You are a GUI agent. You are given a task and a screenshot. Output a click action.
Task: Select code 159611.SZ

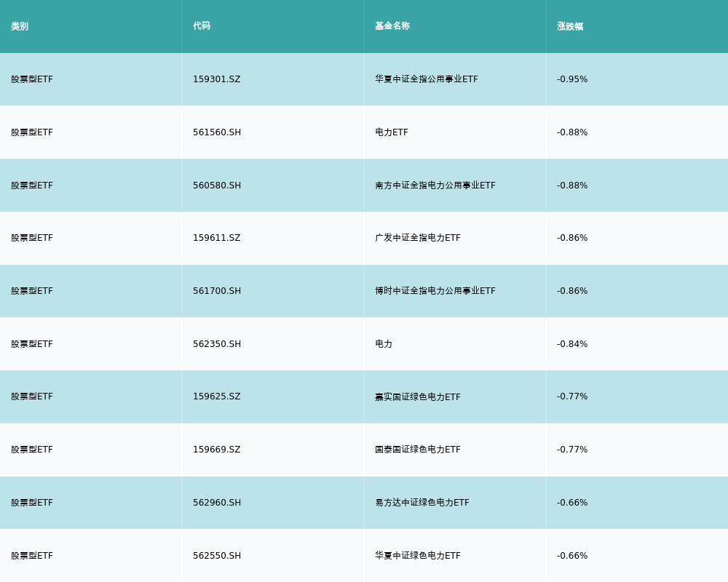coord(217,238)
